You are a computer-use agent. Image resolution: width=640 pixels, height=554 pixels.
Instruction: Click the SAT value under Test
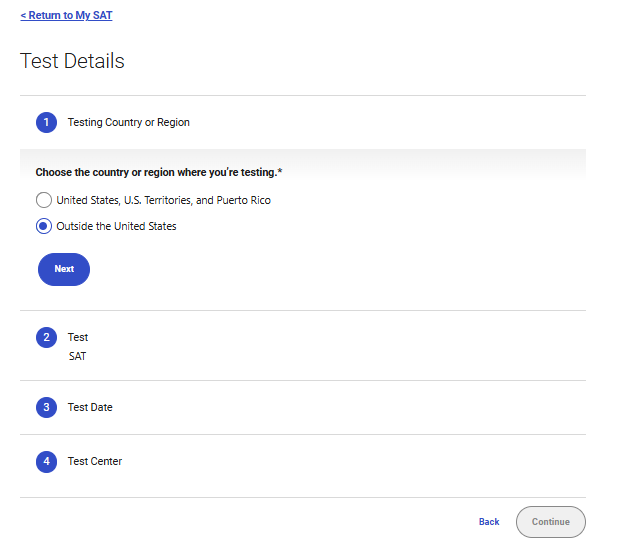pyautogui.click(x=77, y=356)
